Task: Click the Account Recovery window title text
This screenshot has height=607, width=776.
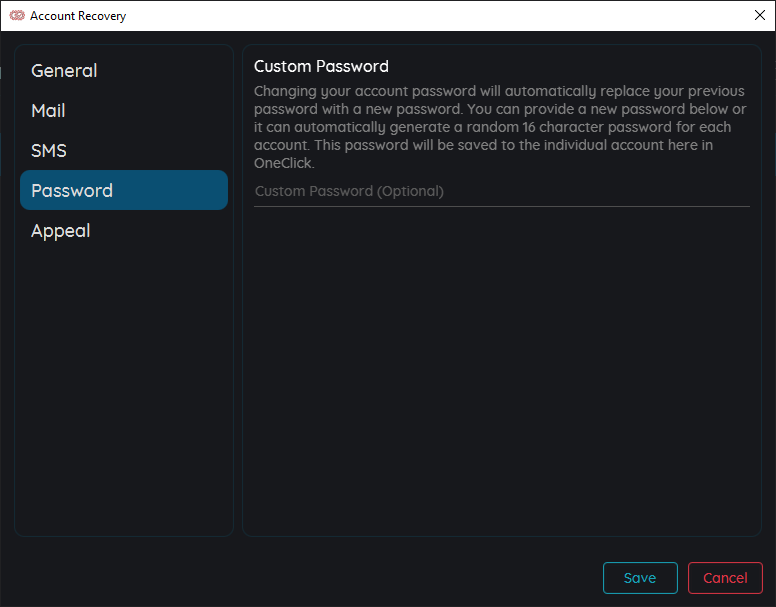Action: pyautogui.click(x=78, y=16)
